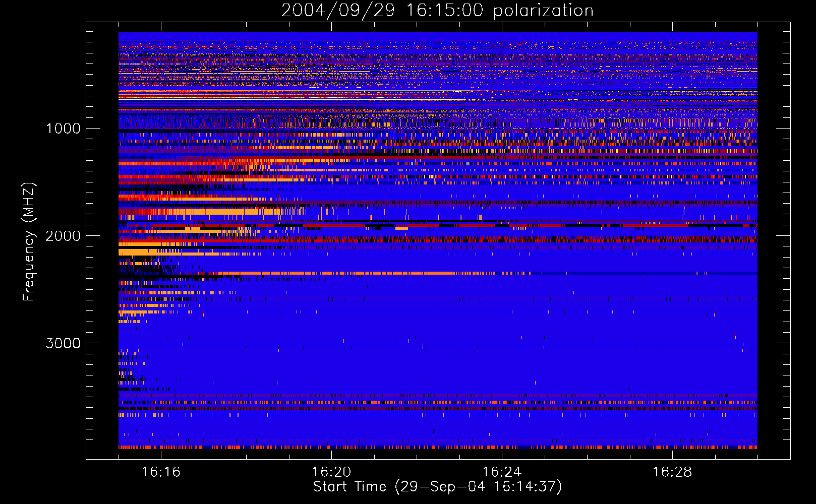Click the '2000' frequency tick label
This screenshot has height=504, width=816.
63,236
